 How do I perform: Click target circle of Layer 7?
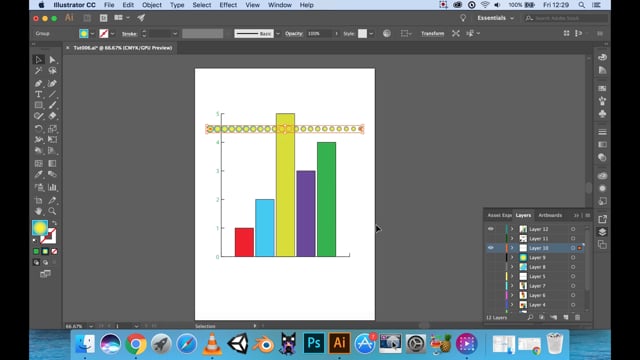pyautogui.click(x=573, y=286)
